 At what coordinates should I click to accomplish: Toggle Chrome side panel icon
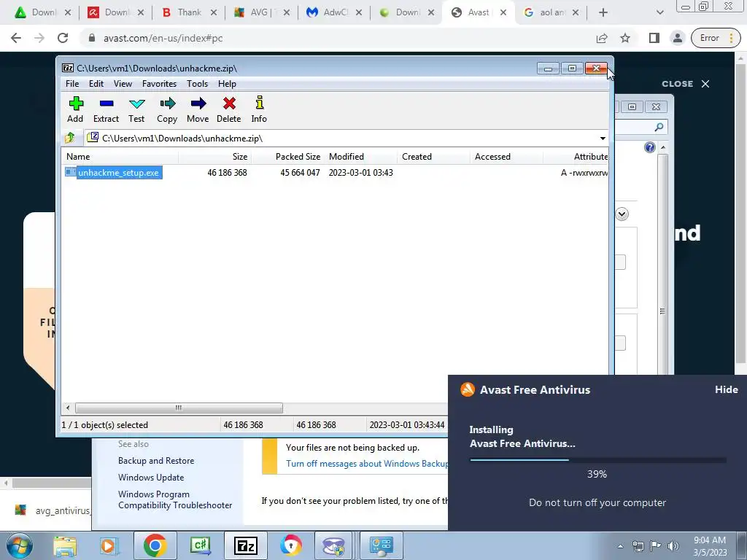[x=654, y=38]
